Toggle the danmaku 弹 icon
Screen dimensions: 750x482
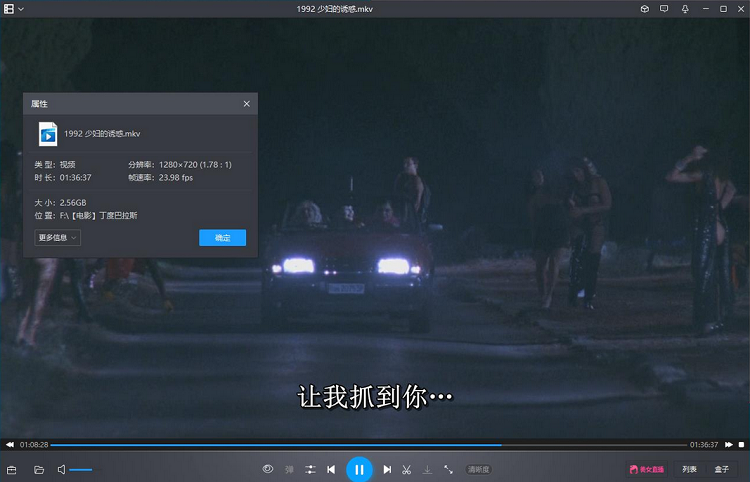290,469
